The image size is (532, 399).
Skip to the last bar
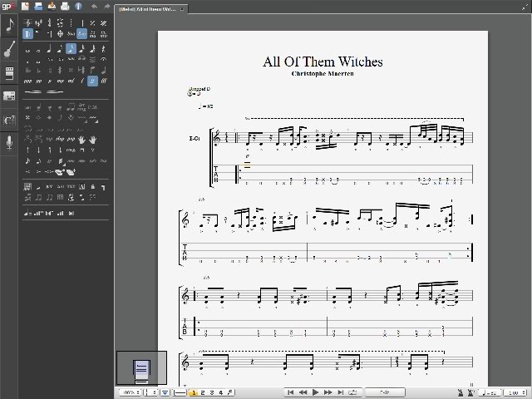tap(341, 392)
